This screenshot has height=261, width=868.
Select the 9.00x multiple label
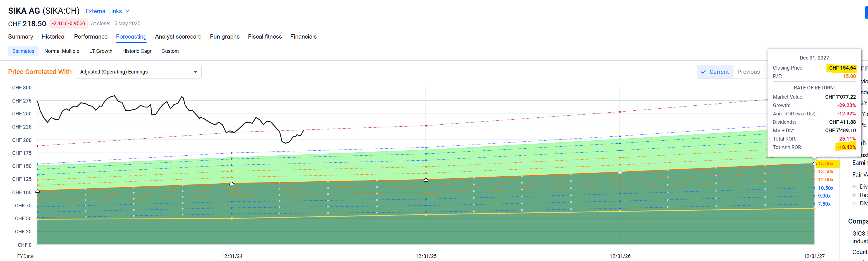[x=824, y=196]
